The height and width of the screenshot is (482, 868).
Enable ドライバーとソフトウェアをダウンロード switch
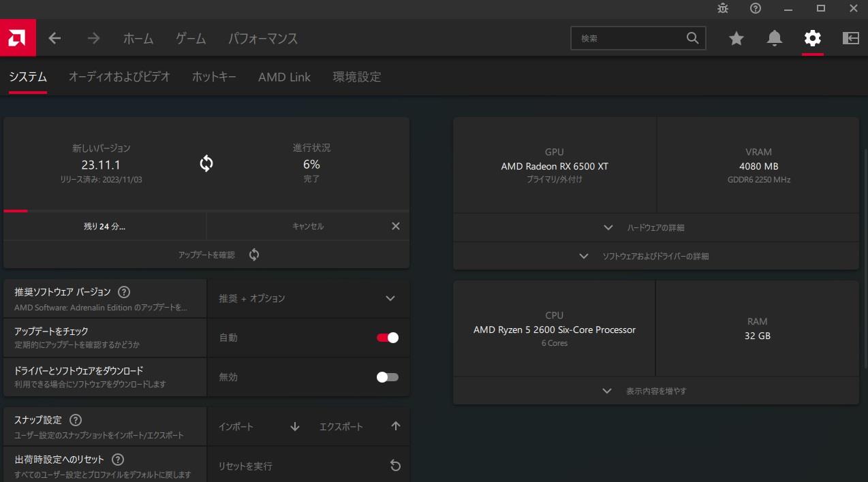[388, 377]
